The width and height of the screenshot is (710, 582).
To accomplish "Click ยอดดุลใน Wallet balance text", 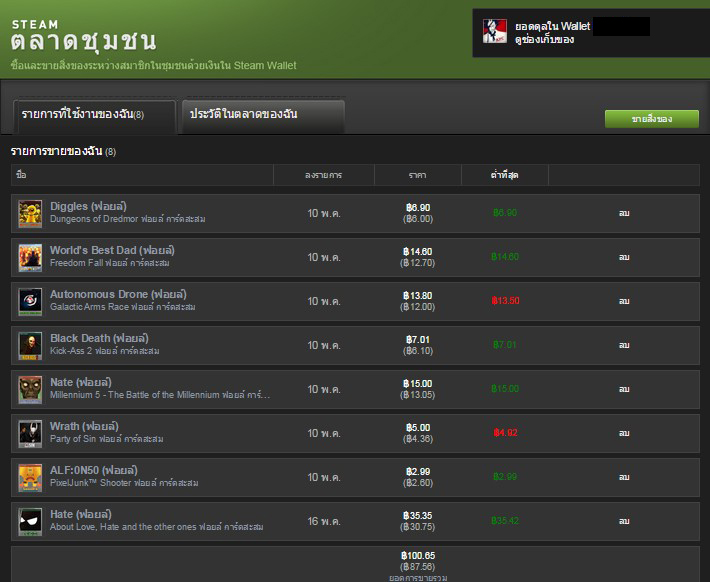I will [552, 26].
